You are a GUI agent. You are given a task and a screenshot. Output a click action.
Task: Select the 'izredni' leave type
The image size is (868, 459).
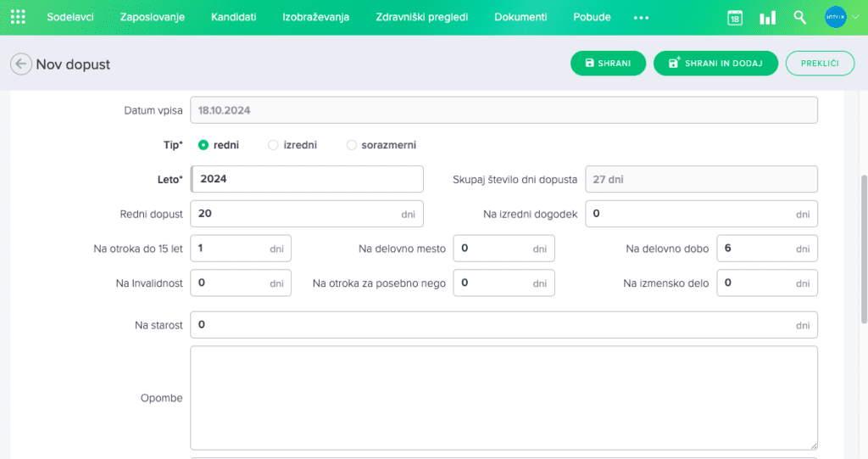(273, 145)
